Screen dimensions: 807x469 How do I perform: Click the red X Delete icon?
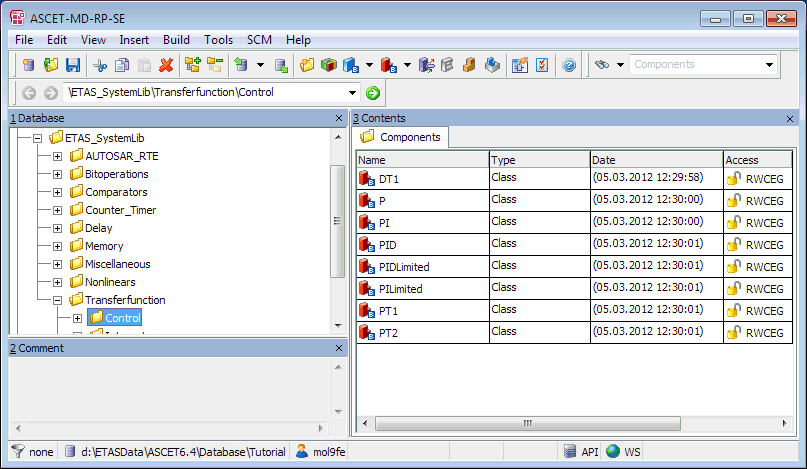click(166, 65)
